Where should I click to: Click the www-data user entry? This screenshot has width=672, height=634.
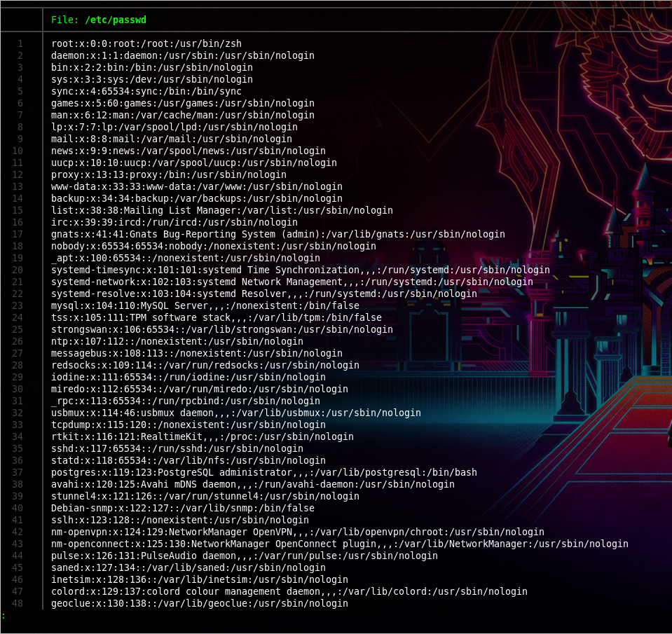[x=196, y=186]
